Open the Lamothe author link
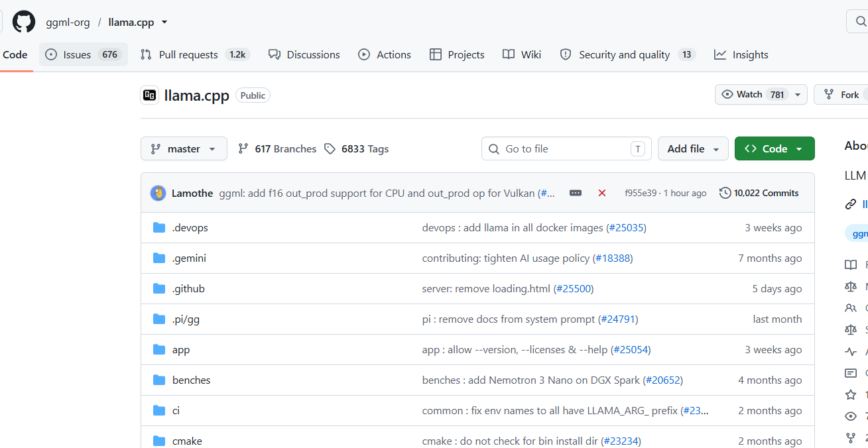This screenshot has height=448, width=868. click(x=192, y=193)
